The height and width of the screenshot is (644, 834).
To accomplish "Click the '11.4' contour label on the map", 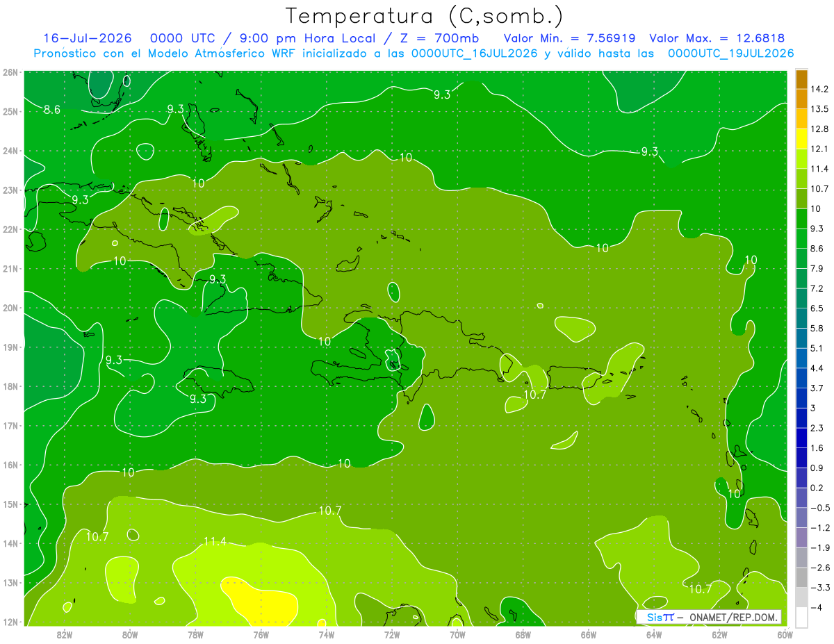I will (x=215, y=541).
